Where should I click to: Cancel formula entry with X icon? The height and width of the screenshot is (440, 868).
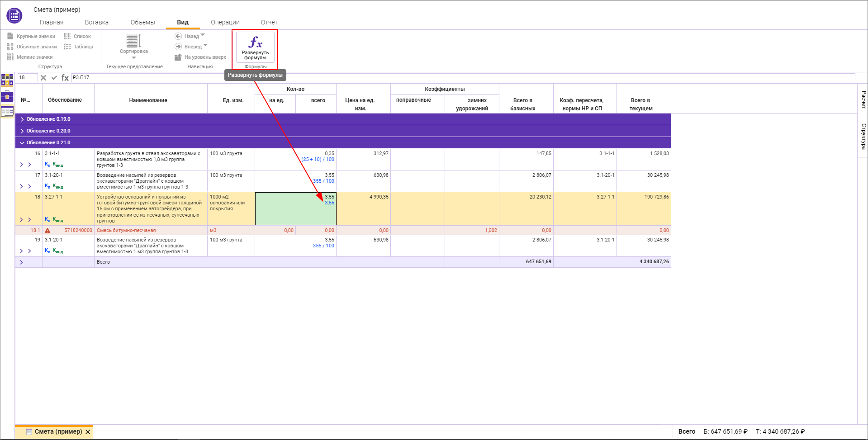pyautogui.click(x=43, y=78)
